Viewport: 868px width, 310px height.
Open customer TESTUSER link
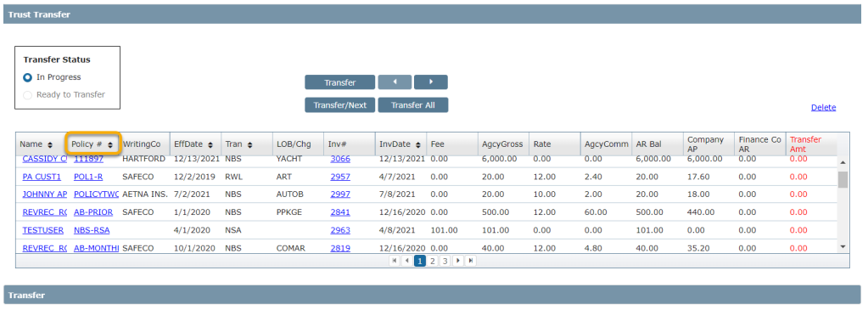pyautogui.click(x=42, y=230)
